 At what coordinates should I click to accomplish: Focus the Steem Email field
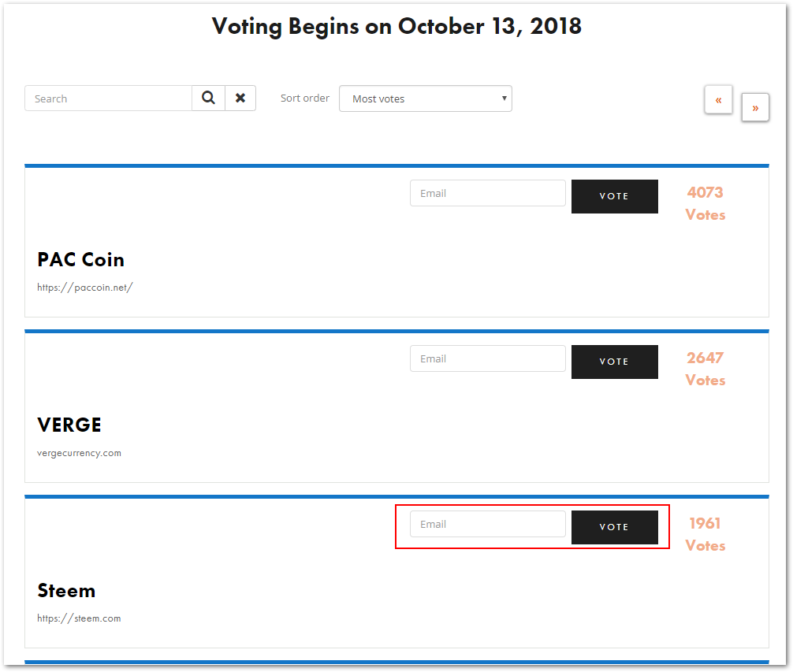click(487, 525)
